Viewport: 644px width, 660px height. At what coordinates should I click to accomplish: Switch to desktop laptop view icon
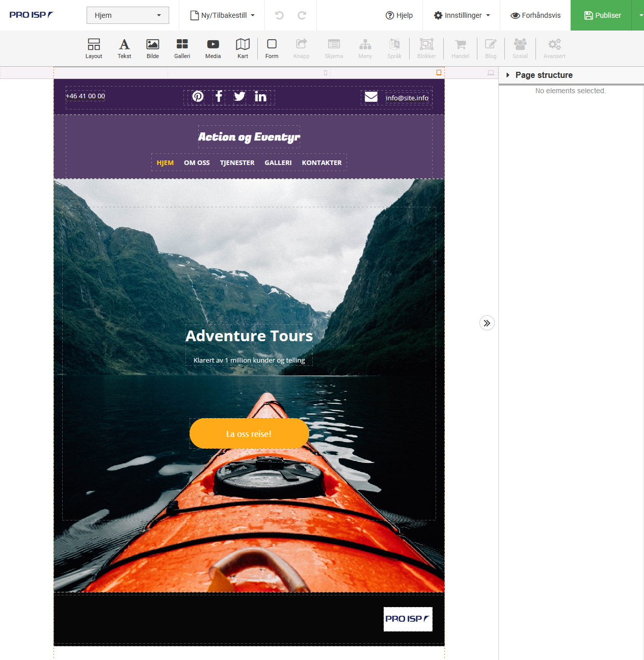(491, 73)
